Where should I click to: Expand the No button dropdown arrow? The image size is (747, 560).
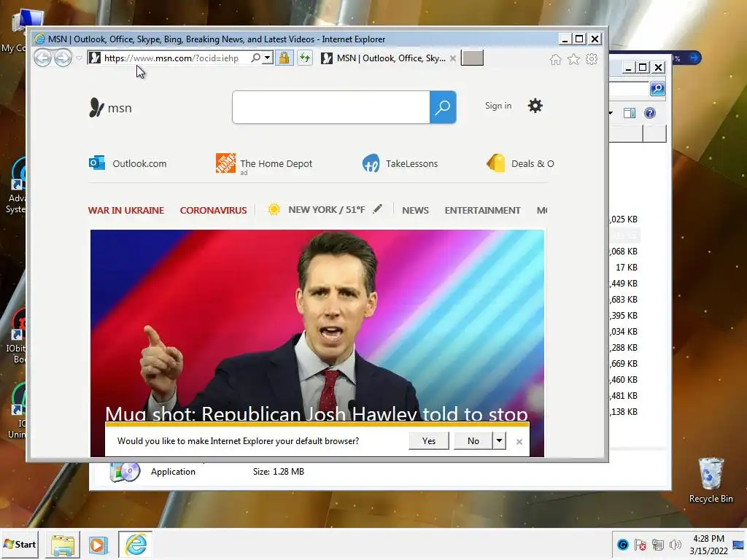coord(499,441)
